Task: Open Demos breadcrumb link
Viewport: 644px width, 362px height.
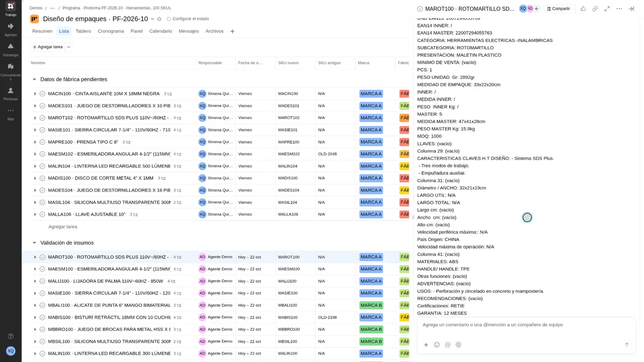Action: click(36, 8)
